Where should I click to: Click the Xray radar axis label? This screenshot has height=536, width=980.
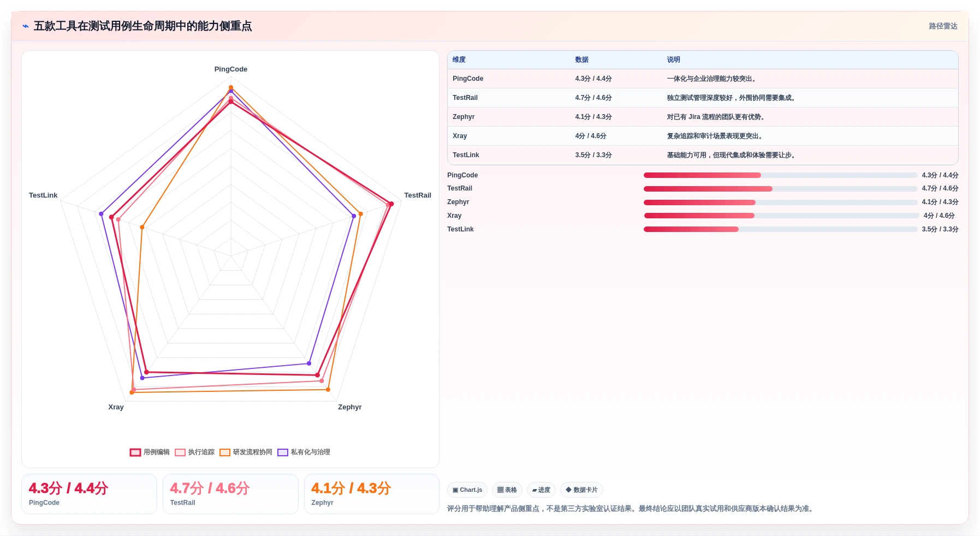click(x=116, y=407)
